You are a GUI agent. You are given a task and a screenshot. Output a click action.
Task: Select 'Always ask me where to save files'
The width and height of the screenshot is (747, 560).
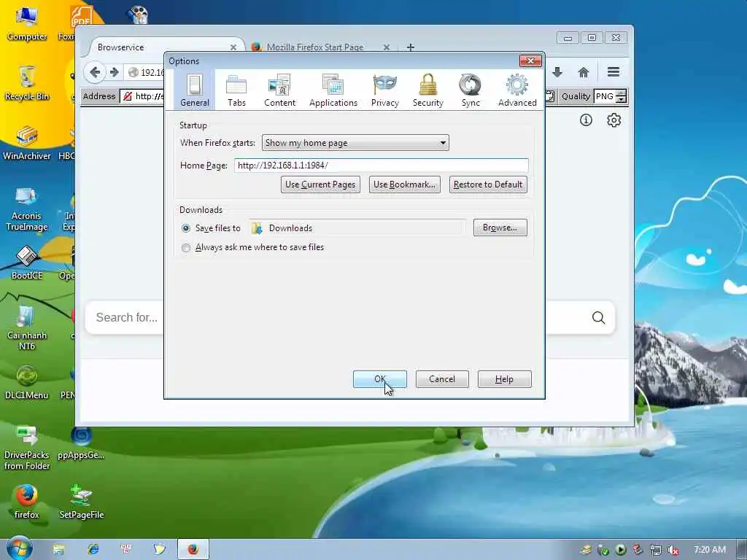tap(186, 248)
